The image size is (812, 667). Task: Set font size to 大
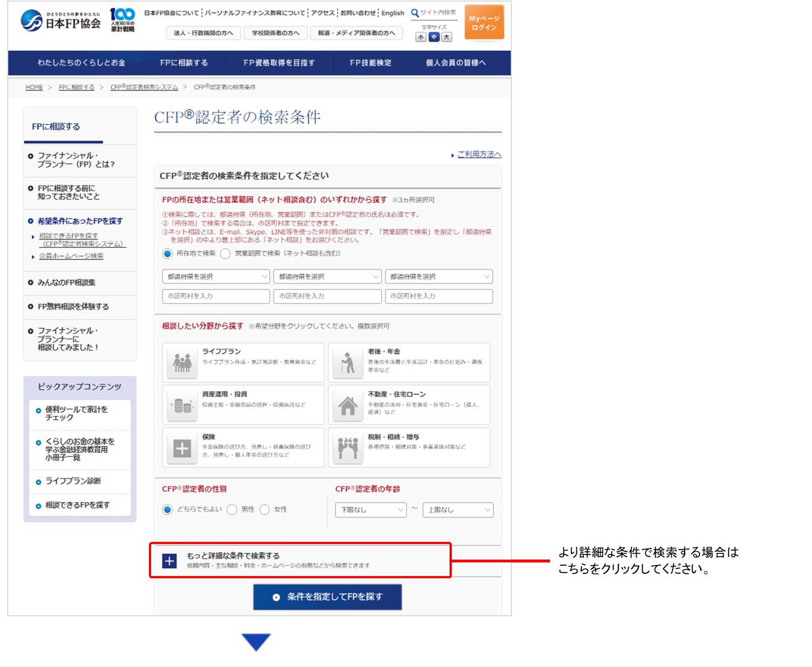(x=447, y=37)
